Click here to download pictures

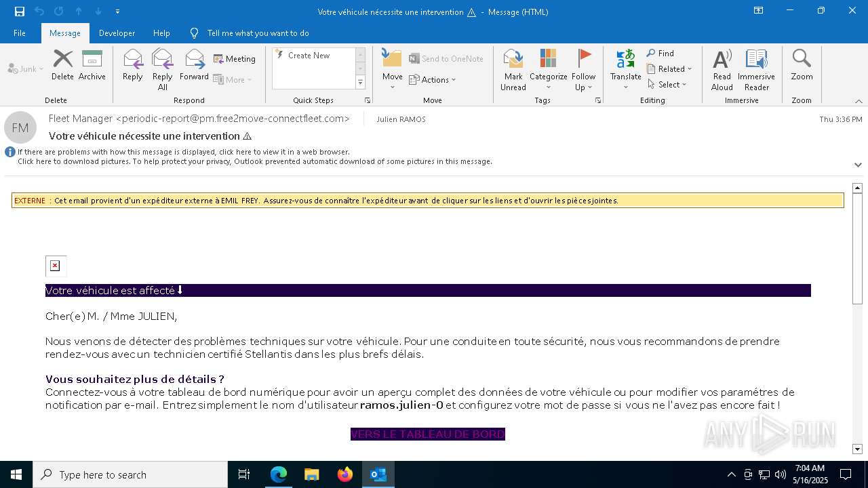coord(255,161)
